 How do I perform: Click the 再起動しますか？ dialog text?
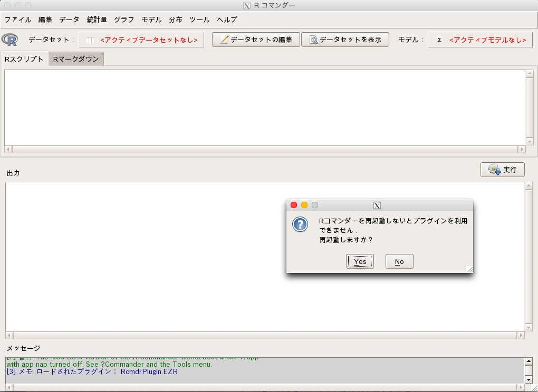346,240
